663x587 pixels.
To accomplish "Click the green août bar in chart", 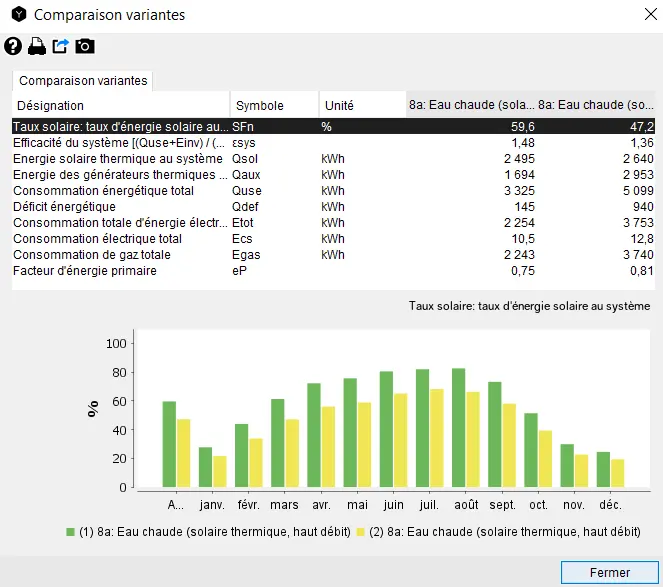I will [x=458, y=428].
